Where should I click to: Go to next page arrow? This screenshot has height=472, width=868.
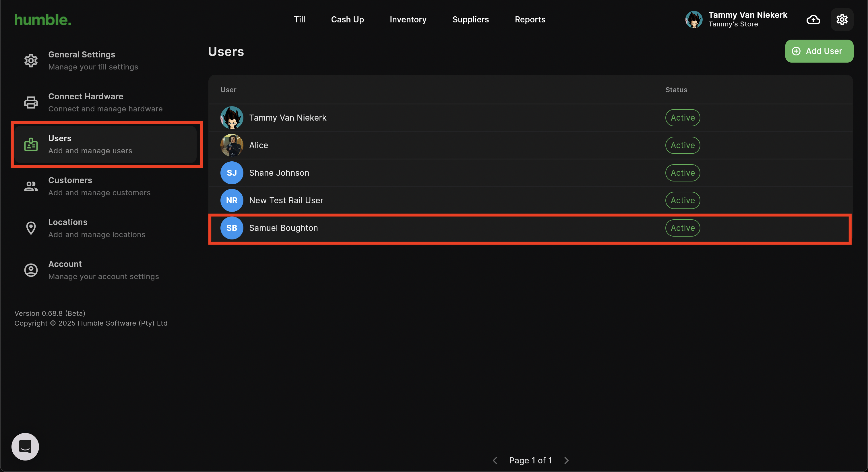(x=566, y=461)
